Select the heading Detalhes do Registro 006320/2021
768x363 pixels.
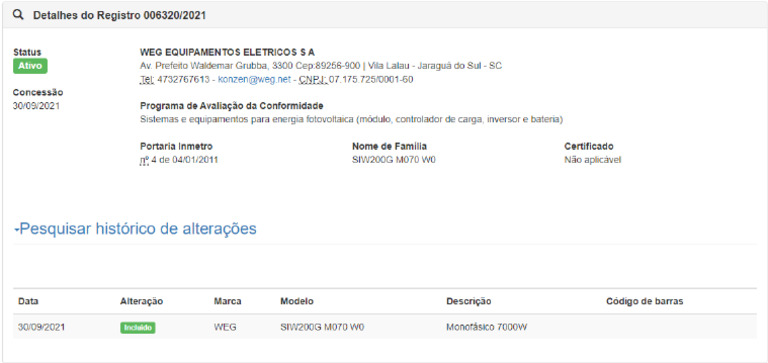point(120,15)
